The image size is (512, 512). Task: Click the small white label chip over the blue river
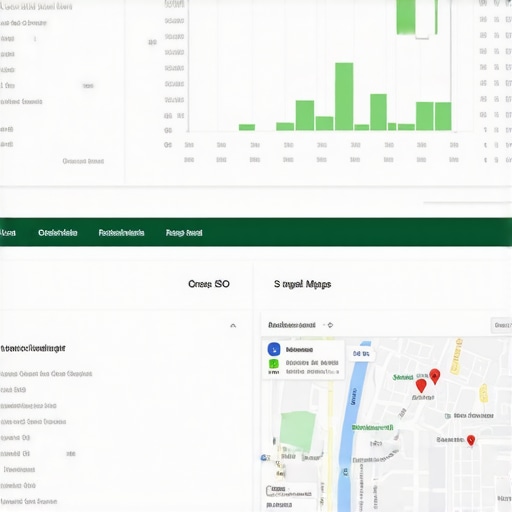pos(361,354)
